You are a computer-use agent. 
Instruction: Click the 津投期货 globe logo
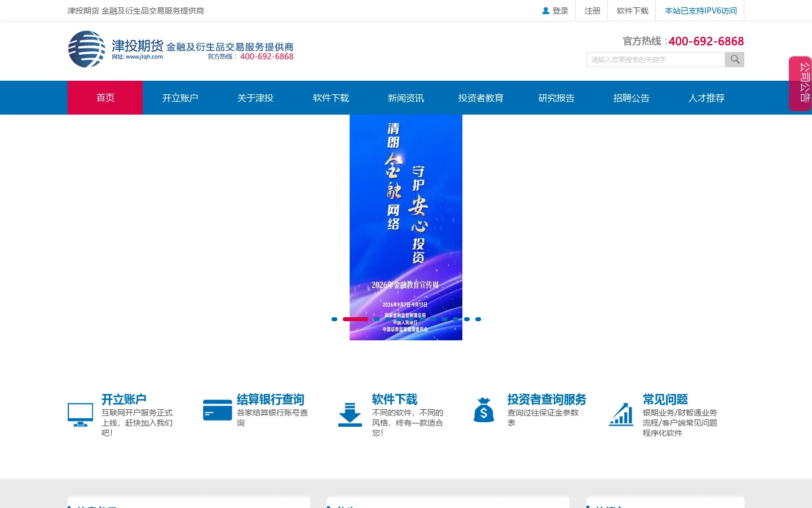click(87, 49)
